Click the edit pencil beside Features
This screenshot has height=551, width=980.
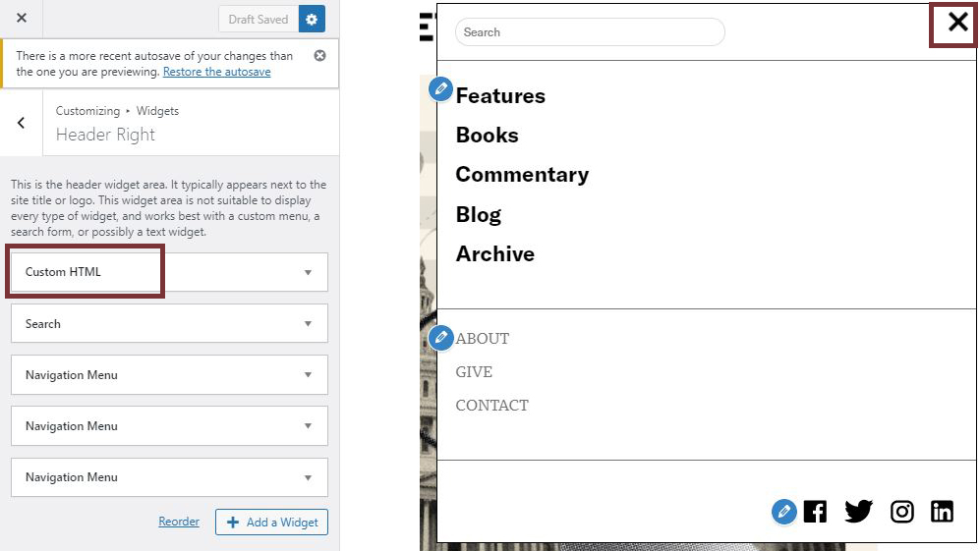coord(441,89)
